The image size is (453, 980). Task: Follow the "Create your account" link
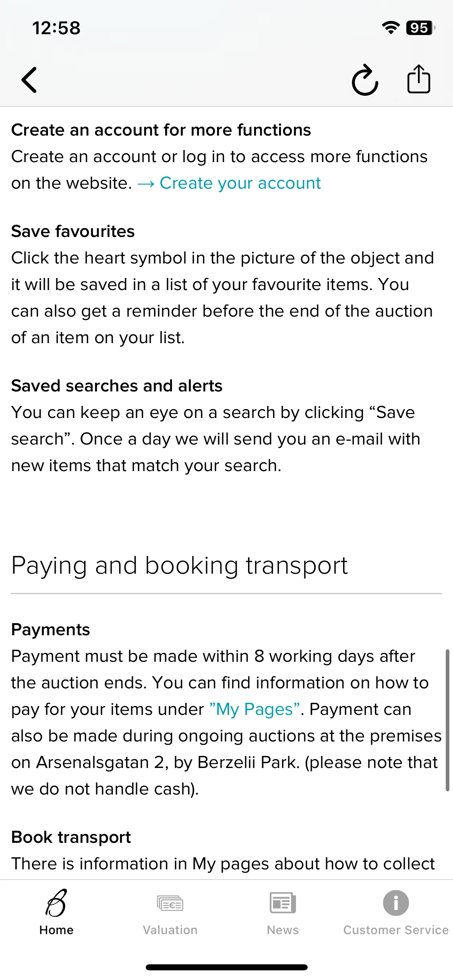[x=240, y=183]
